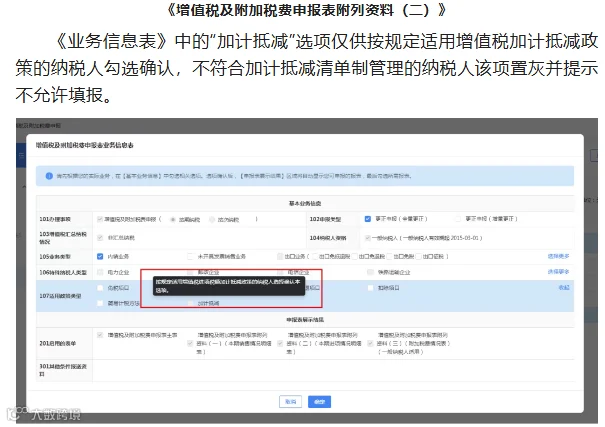Click the dialog title 增值税及附加税费申报表业务信息表
The height and width of the screenshot is (427, 605).
84,145
